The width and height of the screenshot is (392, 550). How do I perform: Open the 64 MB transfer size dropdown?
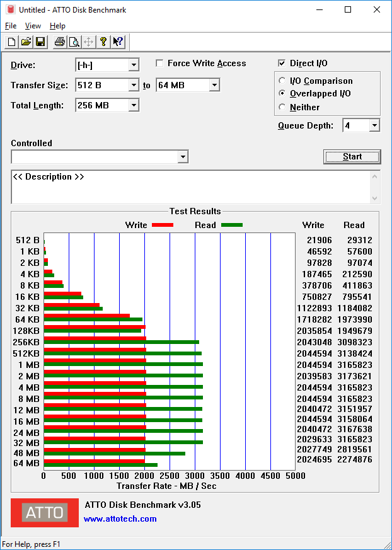pyautogui.click(x=214, y=85)
